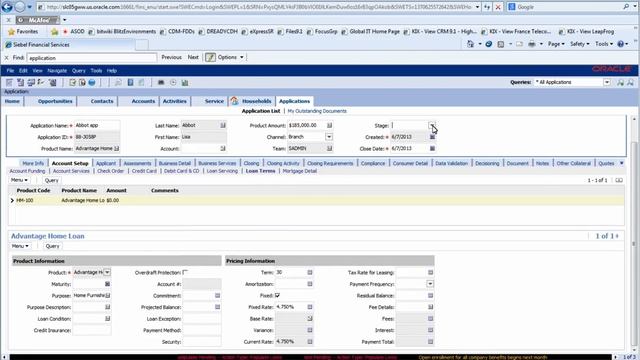Open the Tools menu in Siebel
640x360 pixels.
[x=96, y=71]
